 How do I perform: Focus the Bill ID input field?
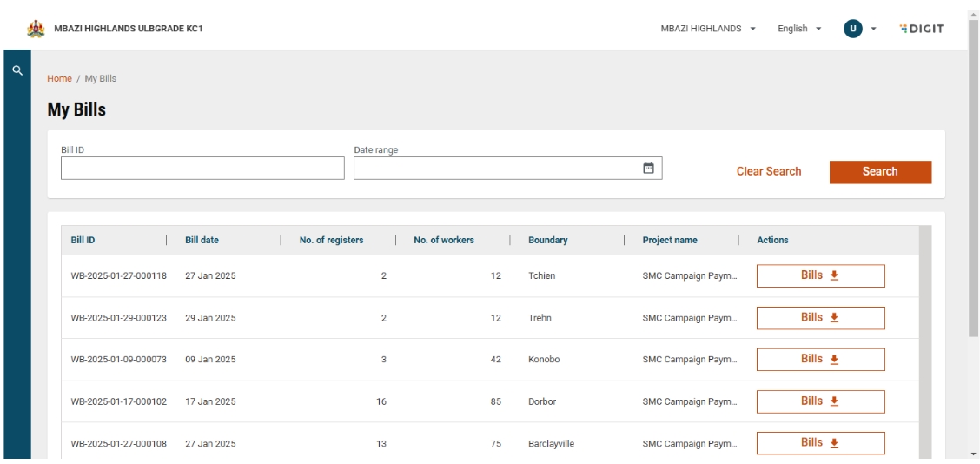pyautogui.click(x=202, y=169)
